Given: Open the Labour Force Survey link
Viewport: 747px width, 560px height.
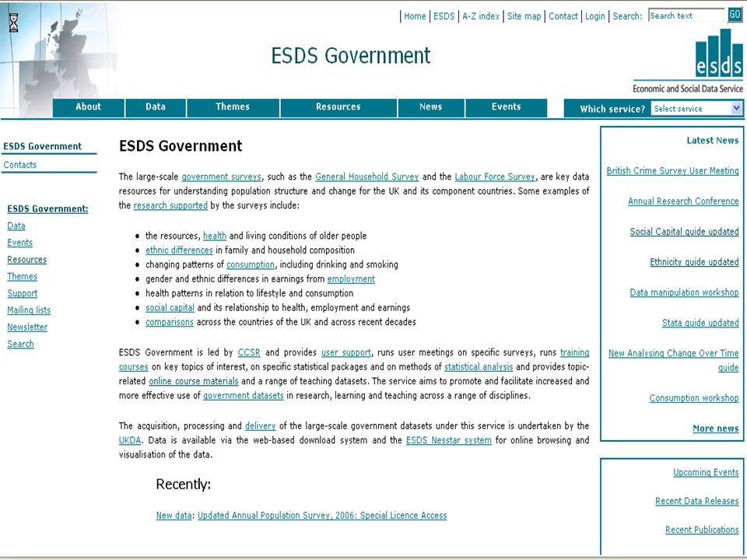Looking at the screenshot, I should (495, 177).
